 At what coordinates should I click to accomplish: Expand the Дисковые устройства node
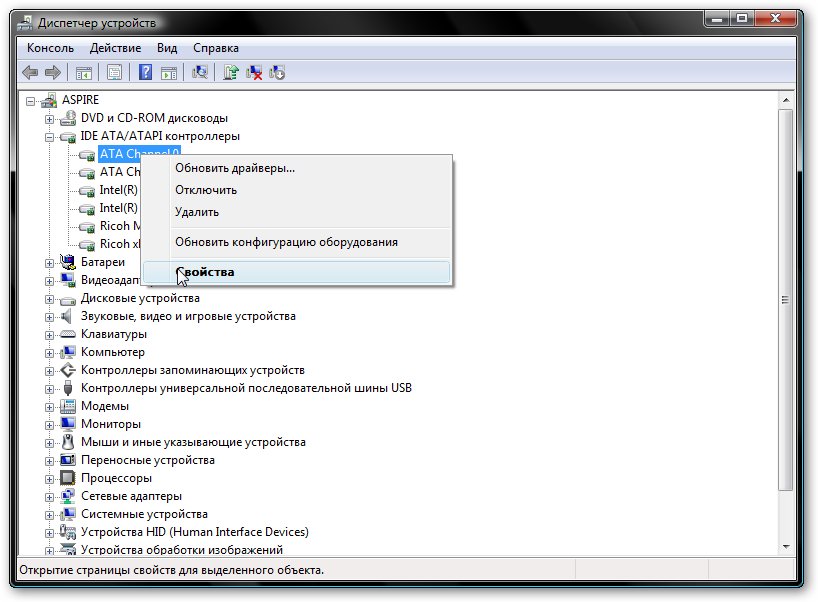tap(49, 299)
